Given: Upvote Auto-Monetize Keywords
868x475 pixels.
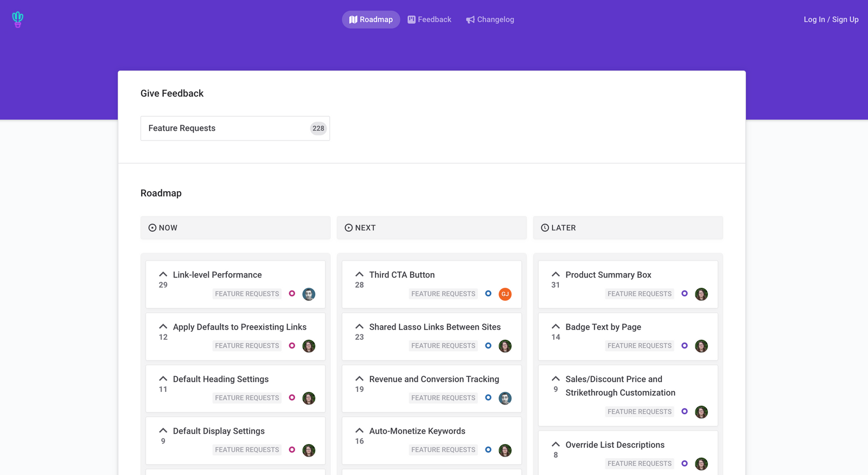Looking at the screenshot, I should coord(360,431).
